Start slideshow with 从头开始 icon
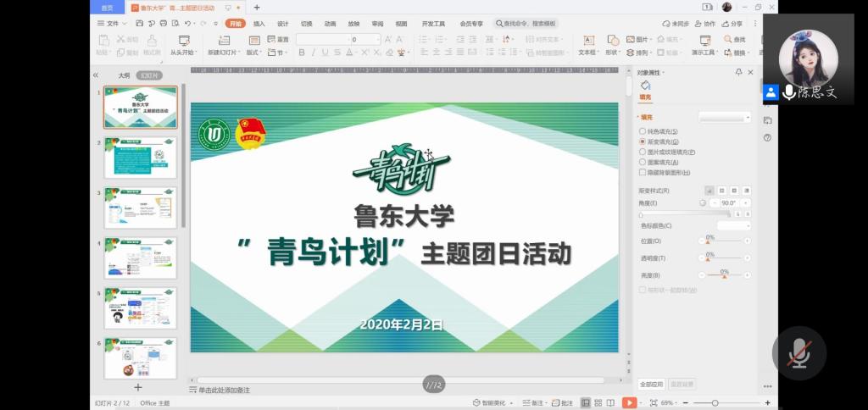This screenshot has height=410, width=868. 184,41
